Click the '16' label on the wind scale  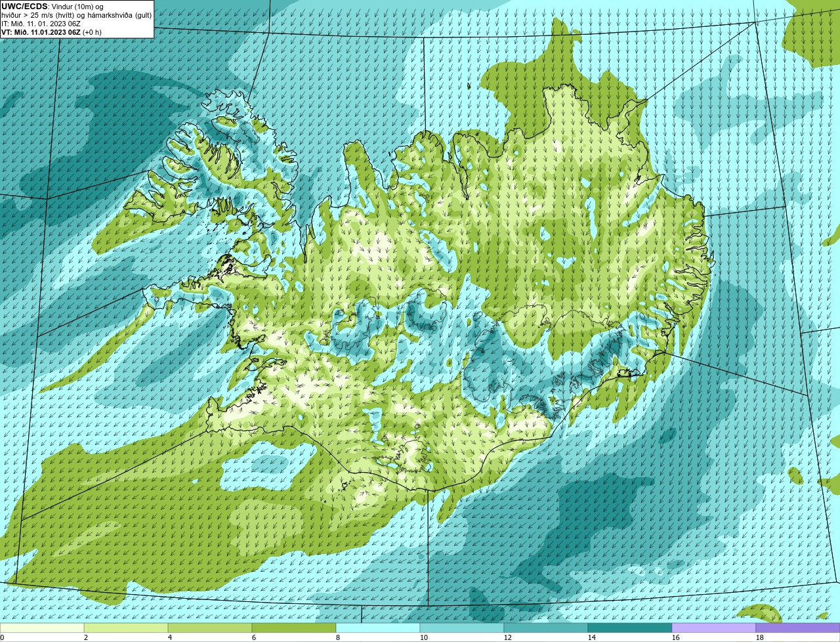(676, 637)
